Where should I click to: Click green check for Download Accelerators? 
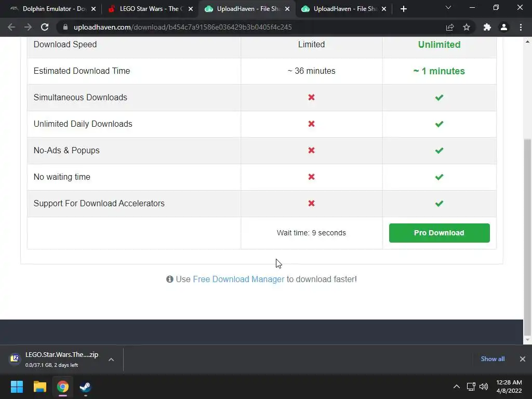pos(439,204)
